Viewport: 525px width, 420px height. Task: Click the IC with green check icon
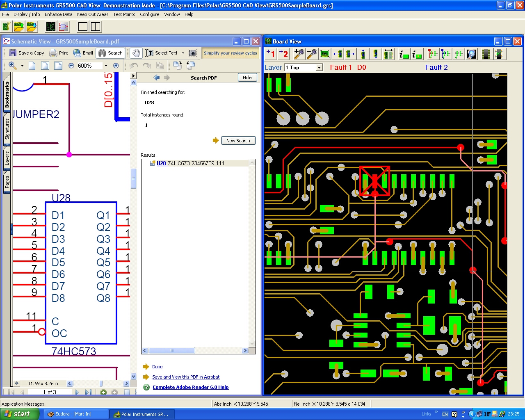tap(499, 54)
